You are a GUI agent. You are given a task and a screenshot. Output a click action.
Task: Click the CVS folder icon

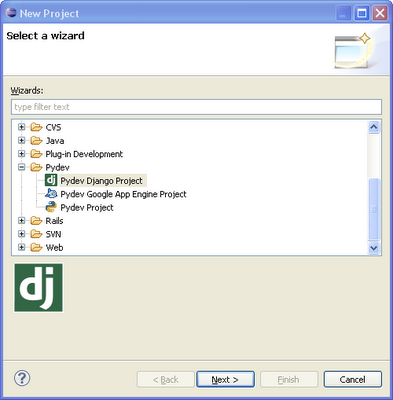[x=36, y=127]
